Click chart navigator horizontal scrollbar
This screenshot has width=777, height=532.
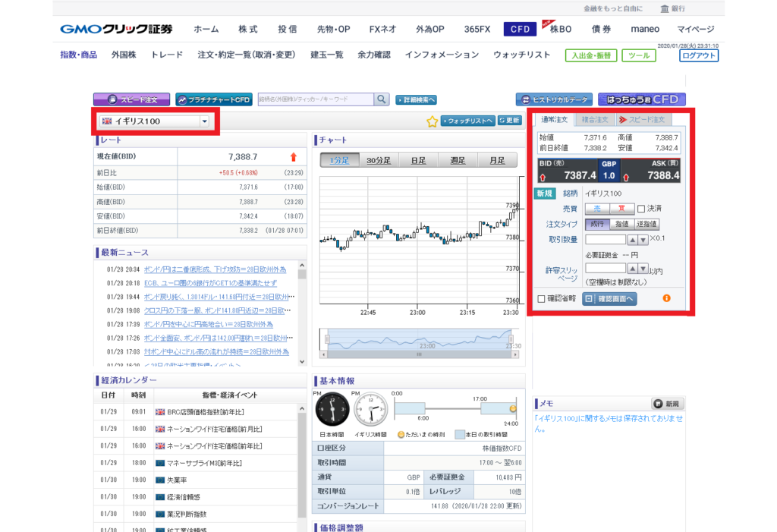pos(419,354)
